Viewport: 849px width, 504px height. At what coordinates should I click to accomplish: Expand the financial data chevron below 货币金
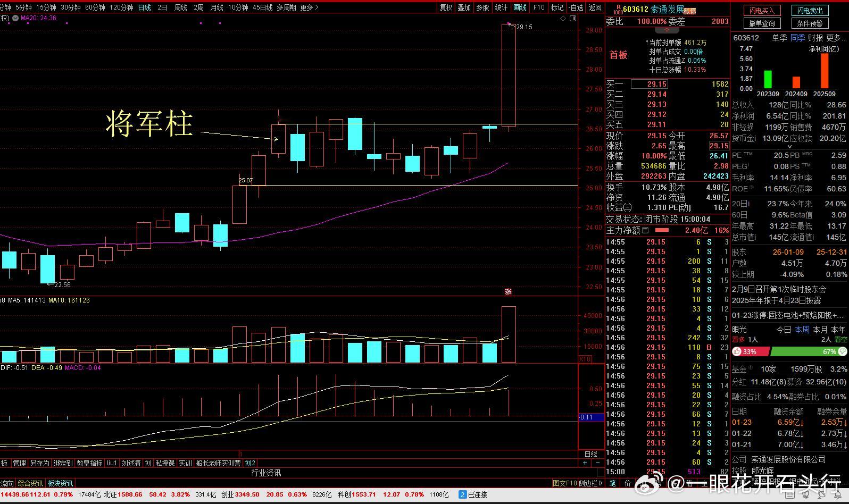click(789, 147)
